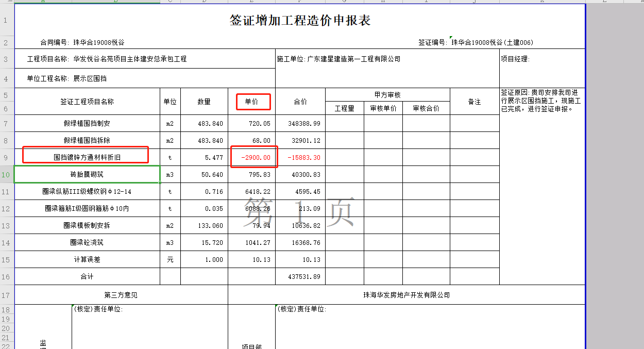Screen dimensions: 644x349
Task: Select the 签证工程项目名称 header cell
Action: 87,102
